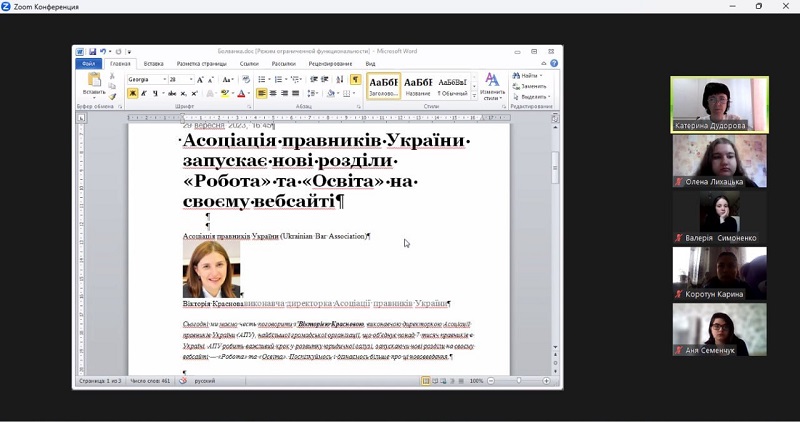The height and width of the screenshot is (422, 800).
Task: Shrink font size with smaller A icon
Action: pyautogui.click(x=211, y=80)
